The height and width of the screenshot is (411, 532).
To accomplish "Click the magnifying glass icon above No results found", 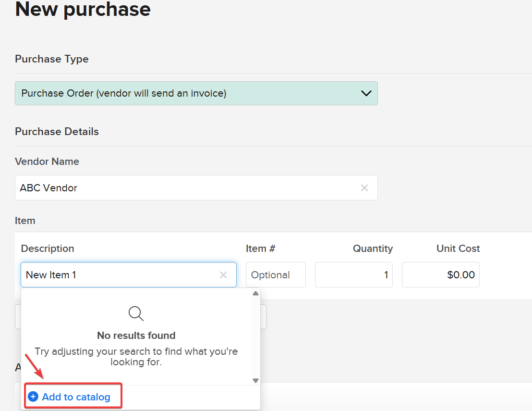I will pyautogui.click(x=136, y=314).
